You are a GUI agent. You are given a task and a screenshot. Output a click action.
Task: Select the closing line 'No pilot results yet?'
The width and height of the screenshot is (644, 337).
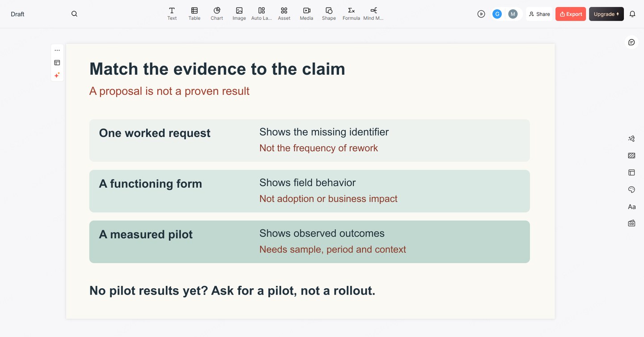pos(149,291)
